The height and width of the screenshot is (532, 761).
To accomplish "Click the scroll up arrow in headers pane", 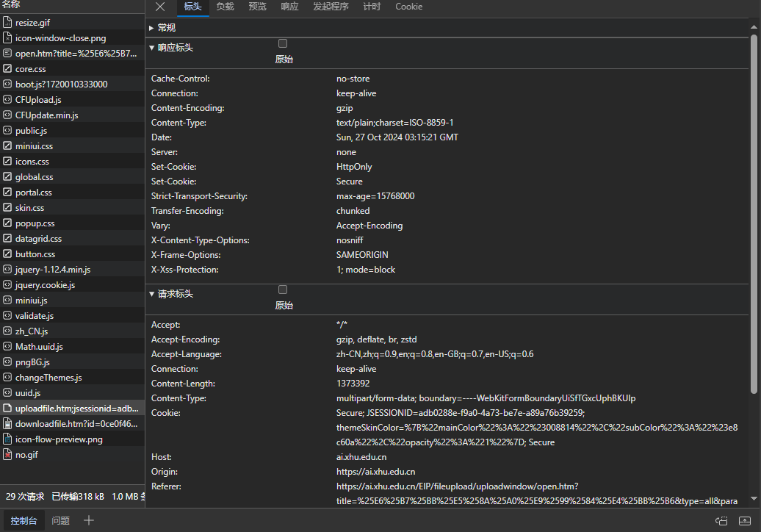I will tap(754, 27).
